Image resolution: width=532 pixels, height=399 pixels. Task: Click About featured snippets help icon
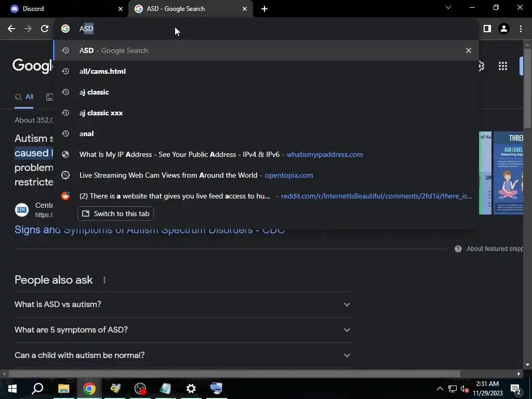tap(458, 249)
